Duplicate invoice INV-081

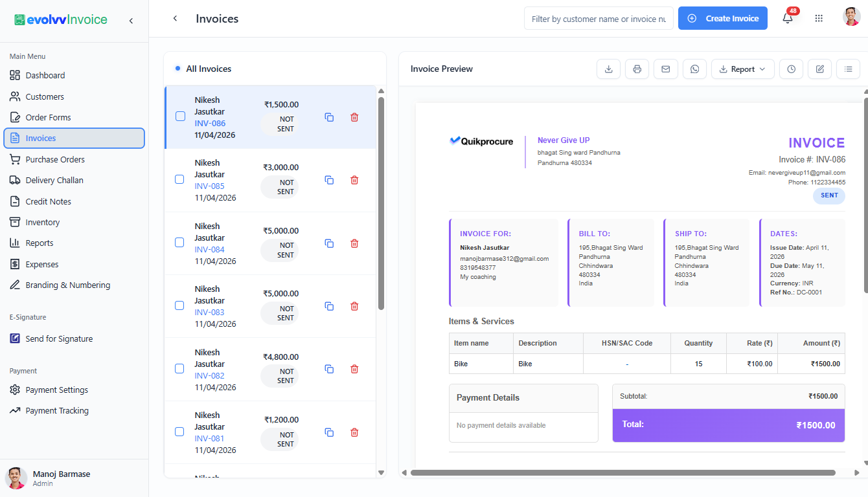[x=329, y=432]
